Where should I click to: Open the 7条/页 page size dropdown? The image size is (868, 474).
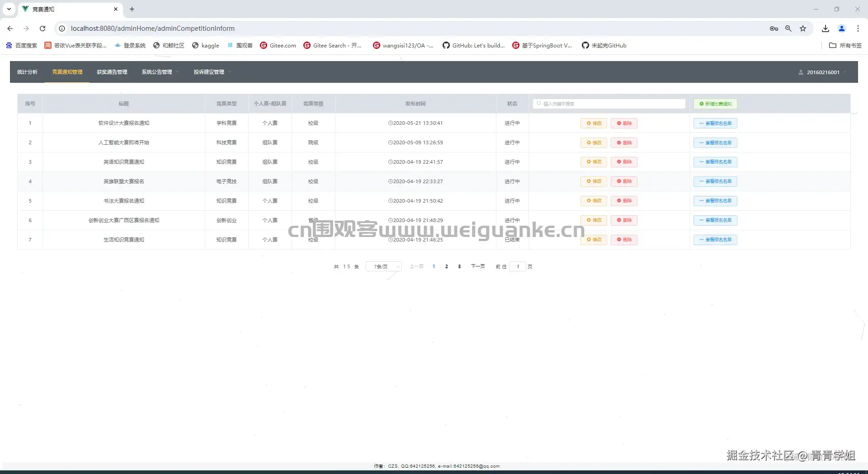pos(383,267)
